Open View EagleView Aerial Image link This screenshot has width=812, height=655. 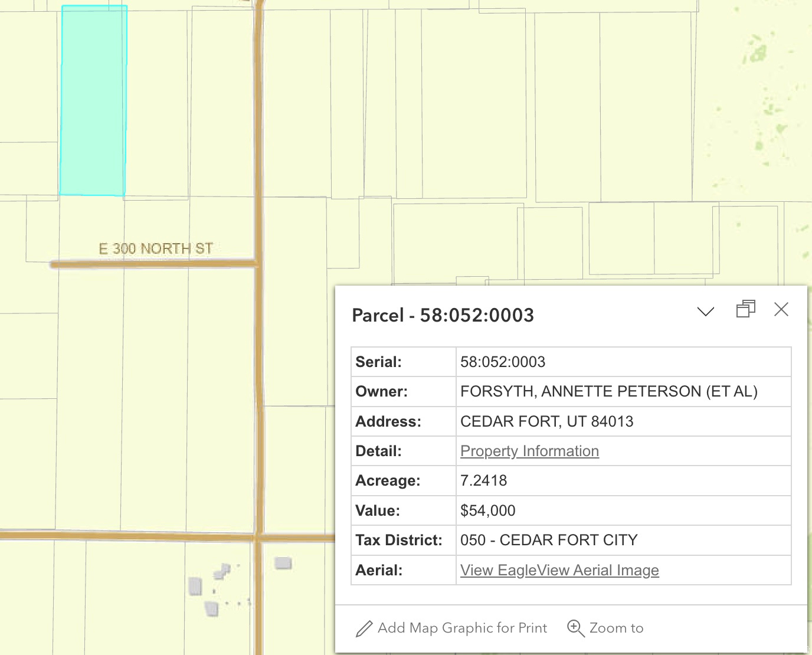[559, 570]
